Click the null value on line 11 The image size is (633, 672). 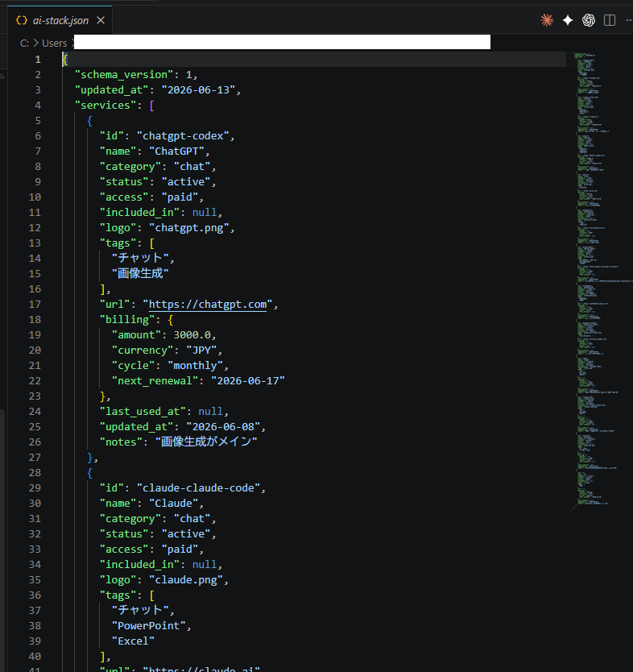pos(205,212)
